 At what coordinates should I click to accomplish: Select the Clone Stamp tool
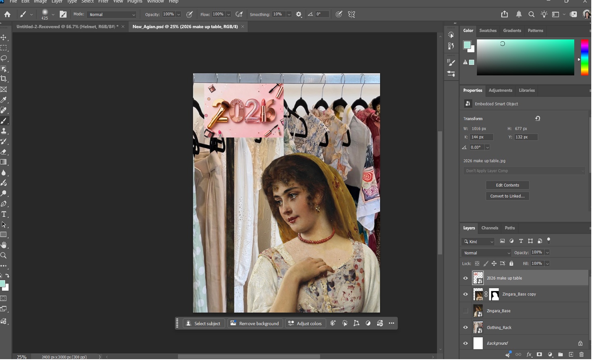click(x=4, y=131)
